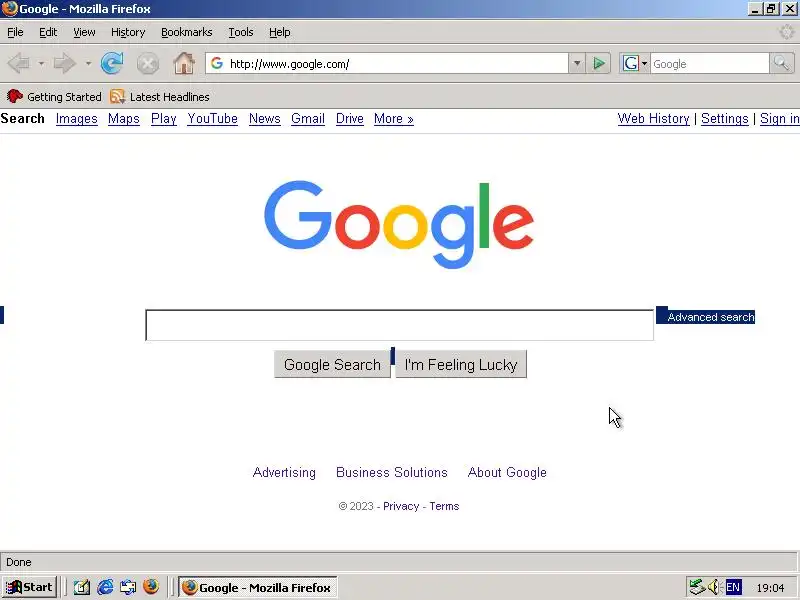Viewport: 800px width, 600px height.
Task: Open the Back history dropdown arrow
Action: pyautogui.click(x=41, y=64)
